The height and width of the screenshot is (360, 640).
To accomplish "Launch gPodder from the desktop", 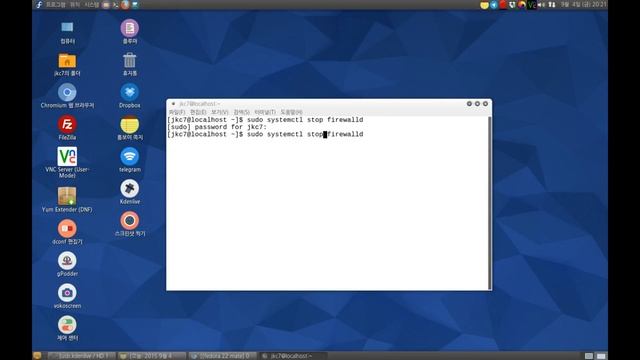I will [67, 260].
